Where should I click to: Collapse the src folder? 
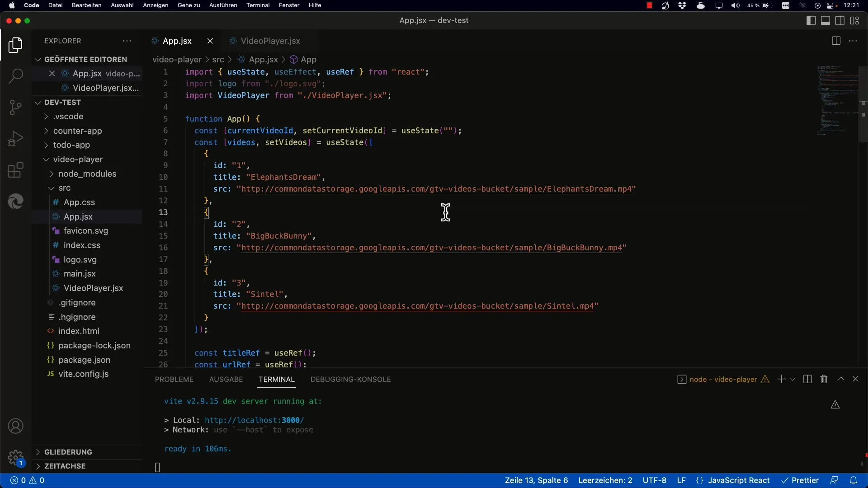(x=87, y=188)
